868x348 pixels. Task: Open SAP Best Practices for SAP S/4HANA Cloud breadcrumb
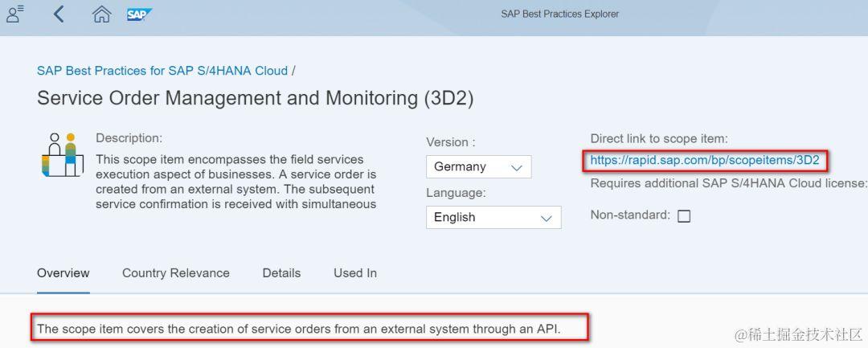(x=162, y=71)
